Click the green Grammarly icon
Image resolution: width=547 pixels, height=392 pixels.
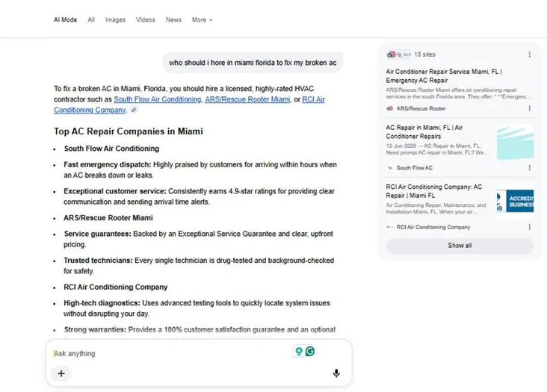click(310, 351)
